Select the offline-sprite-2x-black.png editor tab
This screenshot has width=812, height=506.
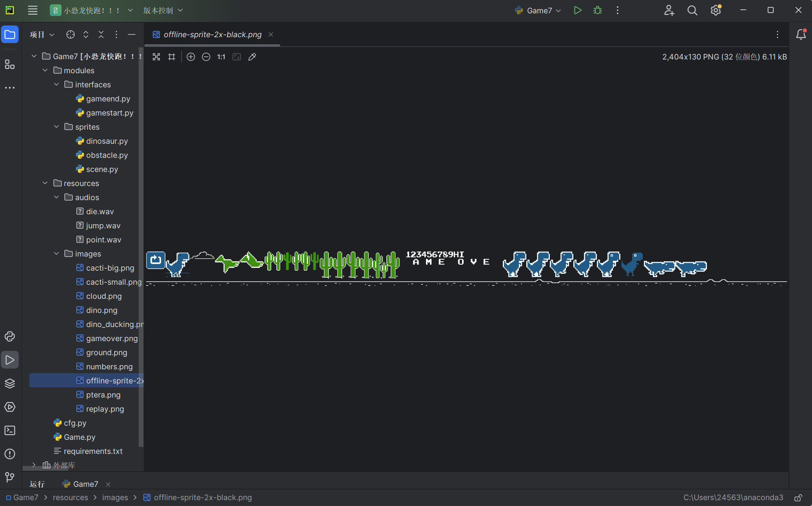pyautogui.click(x=212, y=35)
